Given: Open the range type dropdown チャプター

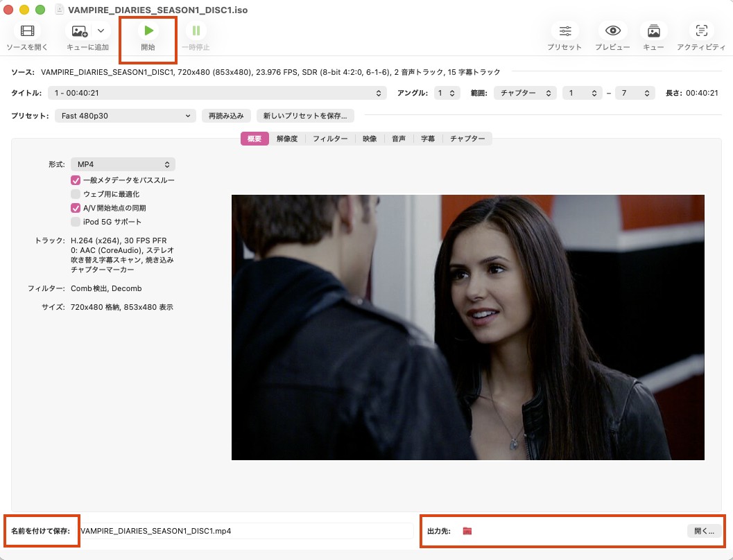Looking at the screenshot, I should point(525,93).
